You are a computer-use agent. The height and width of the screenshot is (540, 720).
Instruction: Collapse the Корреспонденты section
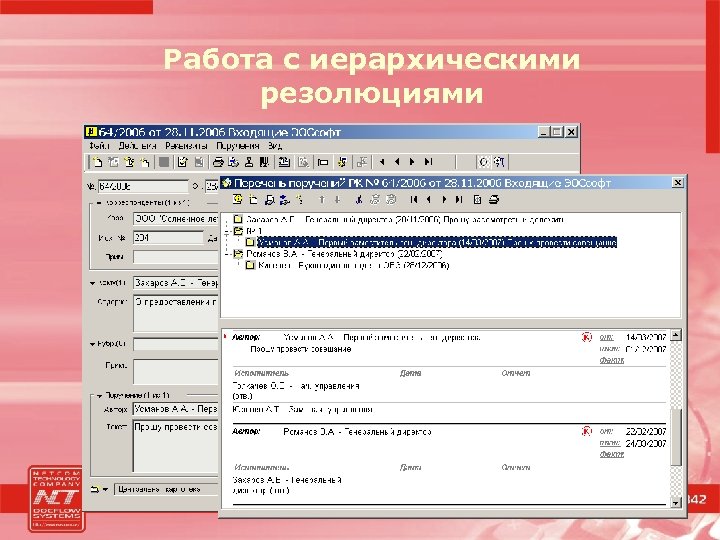coord(98,202)
